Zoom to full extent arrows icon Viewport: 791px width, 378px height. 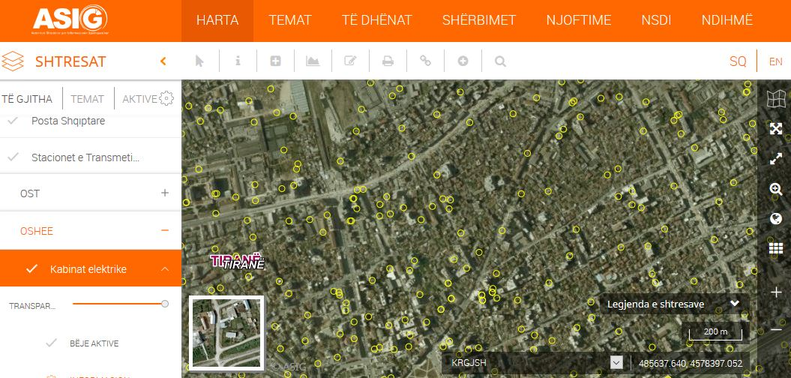coord(776,129)
